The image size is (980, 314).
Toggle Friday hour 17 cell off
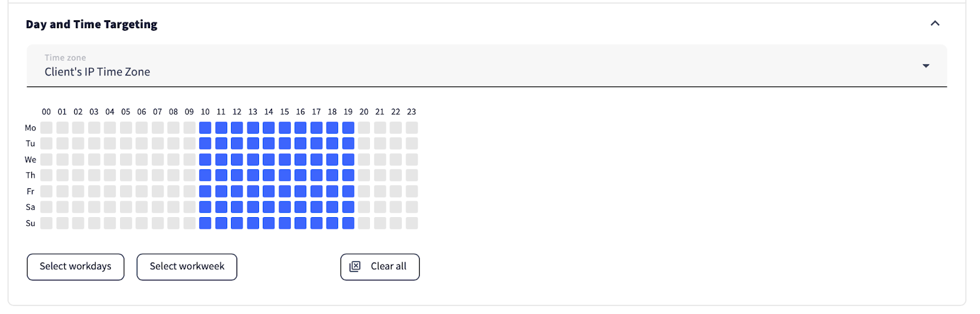coord(316,191)
